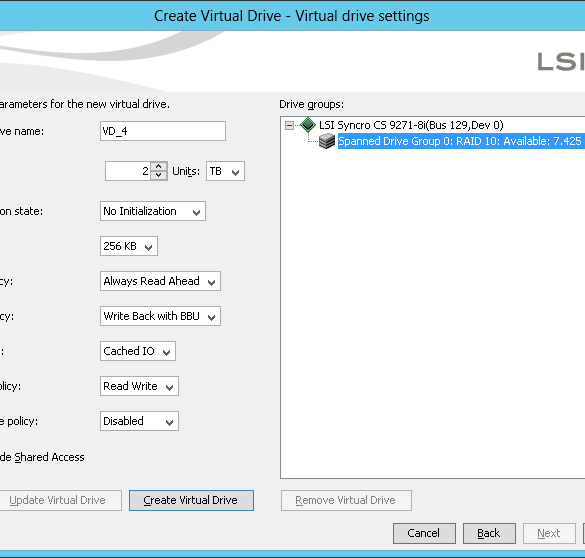Select Spanned Drive Group 0 RAID 10 row

coord(461,141)
